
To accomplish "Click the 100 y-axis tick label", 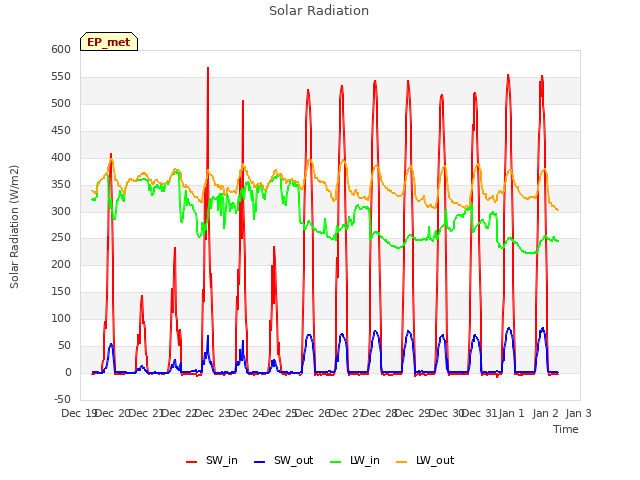I will 61,318.
